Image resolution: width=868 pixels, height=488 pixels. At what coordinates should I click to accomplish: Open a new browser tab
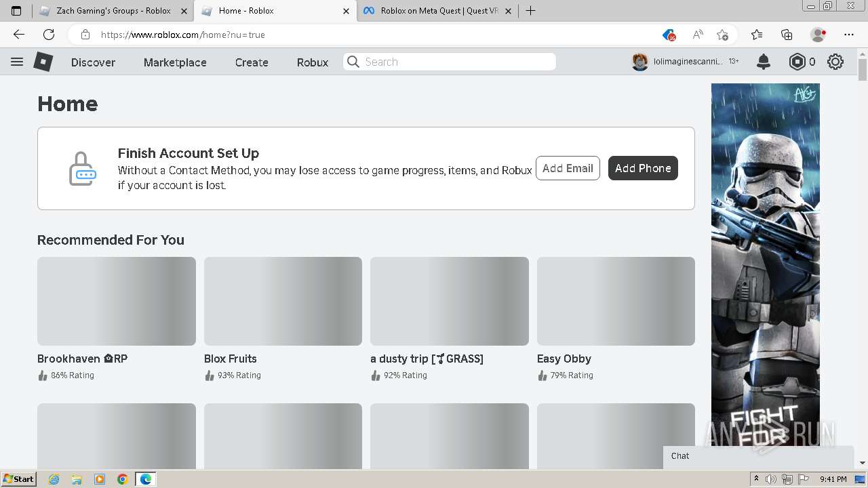pos(531,11)
